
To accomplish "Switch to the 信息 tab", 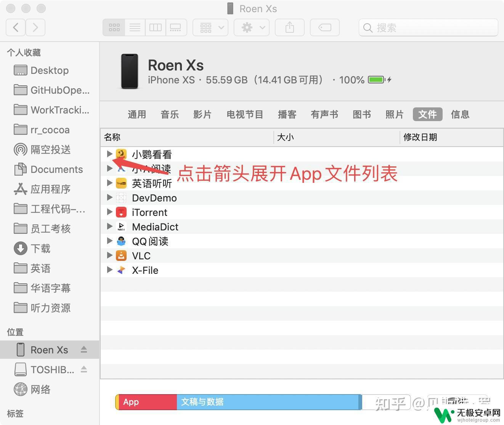I will tap(460, 114).
